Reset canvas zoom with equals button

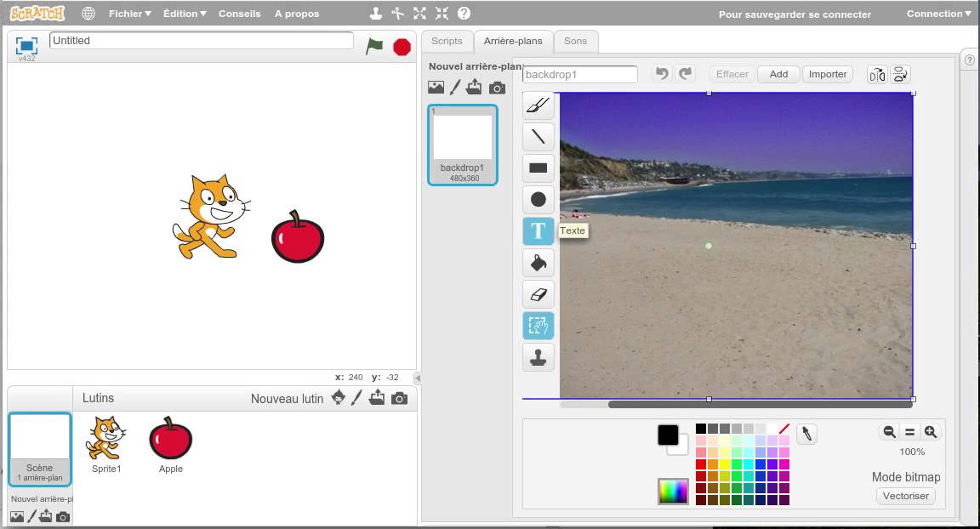(910, 431)
